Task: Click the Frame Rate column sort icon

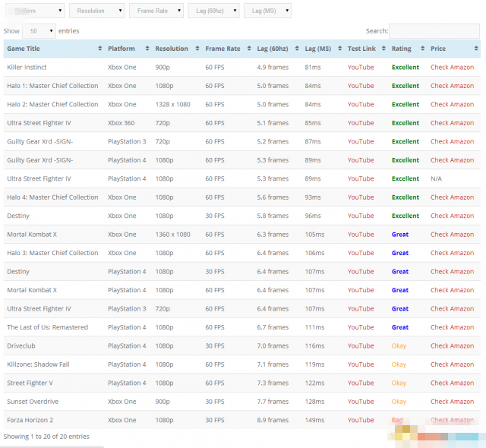Action: tap(249, 49)
